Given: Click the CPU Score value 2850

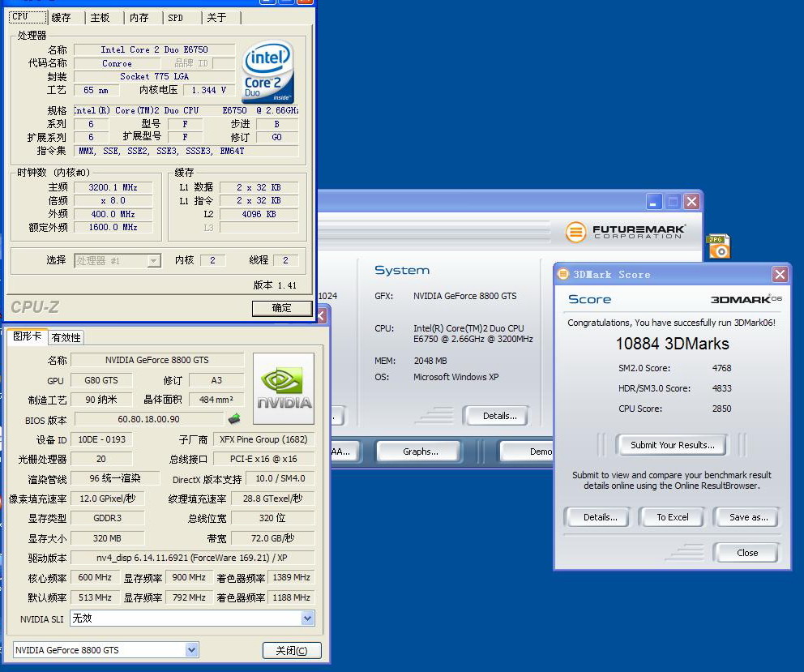Looking at the screenshot, I should coord(721,409).
